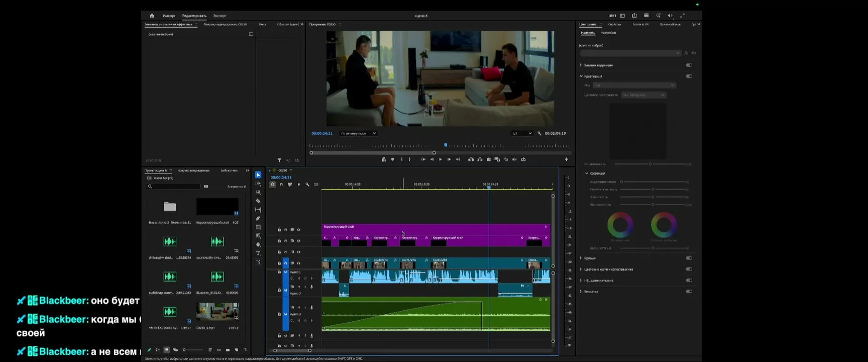Filter effects with the funnel icon
Screen dimensions: 868x362
280,160
